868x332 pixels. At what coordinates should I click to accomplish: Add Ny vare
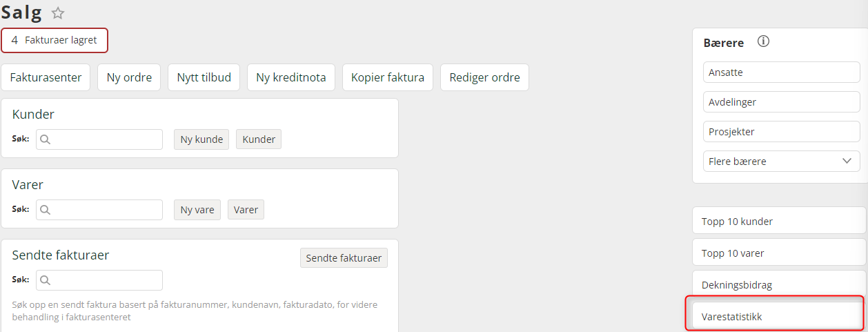197,210
